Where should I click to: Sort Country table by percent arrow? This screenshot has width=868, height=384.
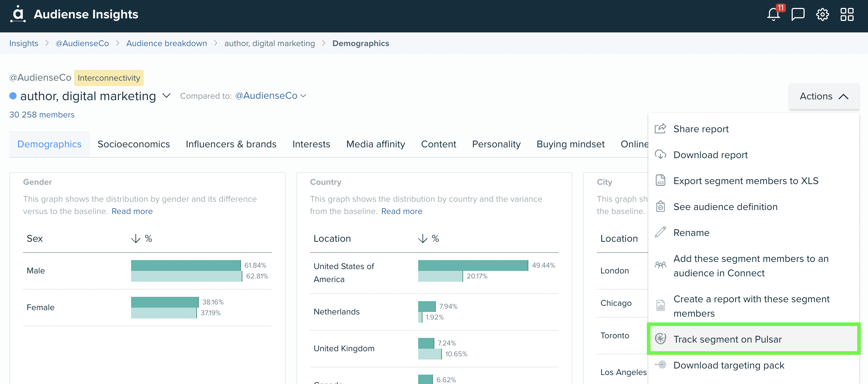click(422, 238)
